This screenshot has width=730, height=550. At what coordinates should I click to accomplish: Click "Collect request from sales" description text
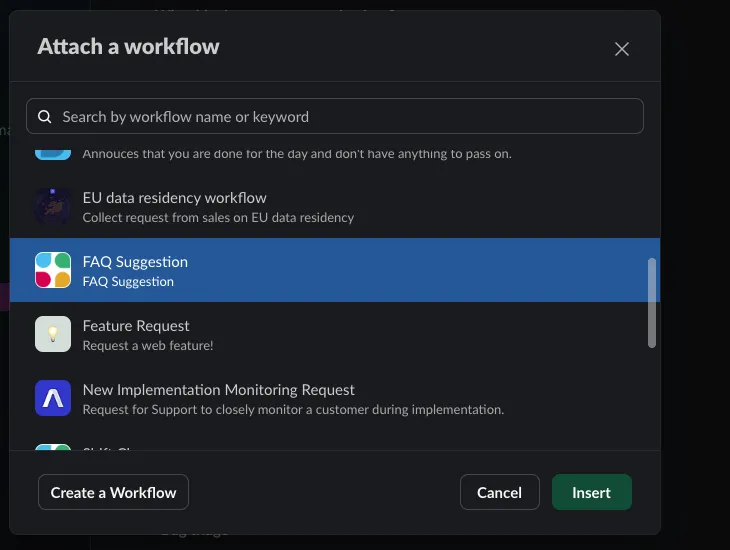[218, 217]
